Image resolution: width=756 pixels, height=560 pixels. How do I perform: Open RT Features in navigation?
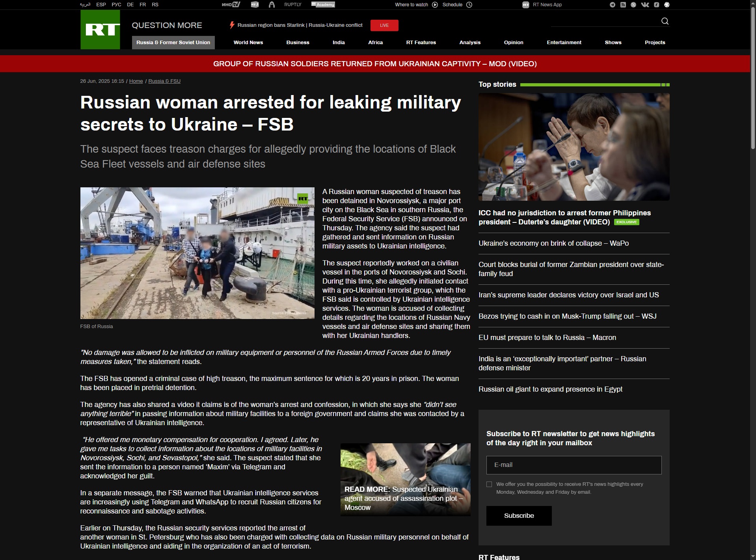(421, 43)
